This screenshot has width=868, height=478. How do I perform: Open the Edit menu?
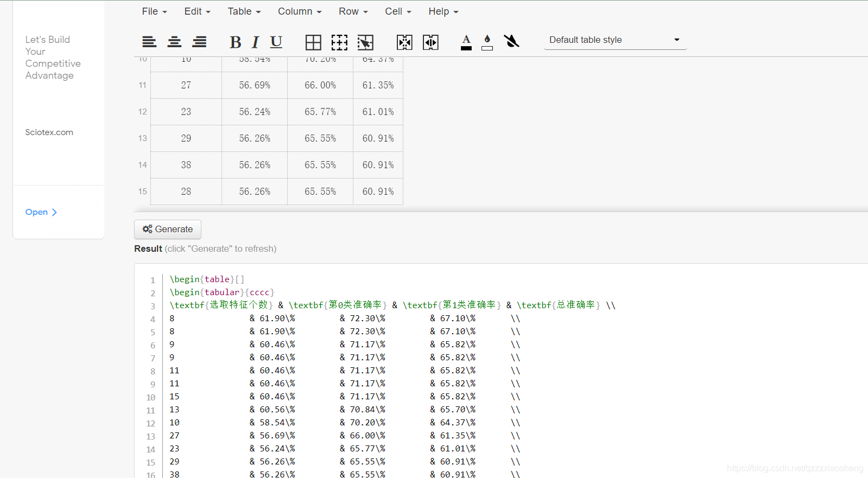(197, 11)
